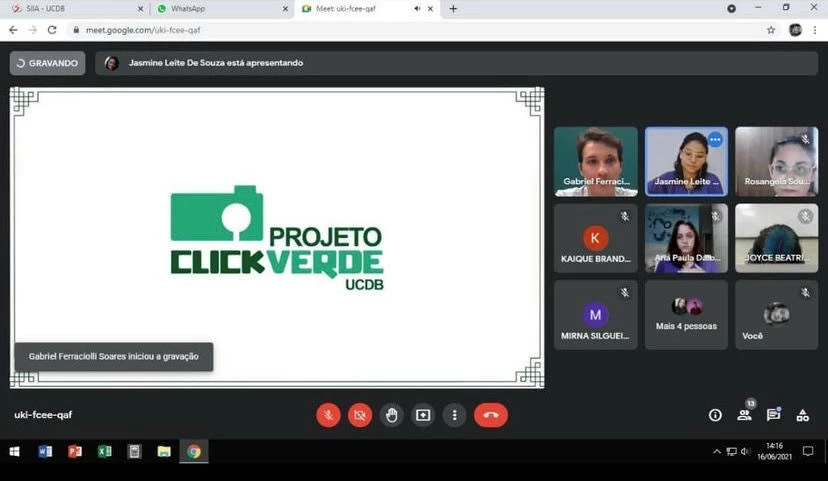
Task: Raise hand in the meeting
Action: [392, 415]
